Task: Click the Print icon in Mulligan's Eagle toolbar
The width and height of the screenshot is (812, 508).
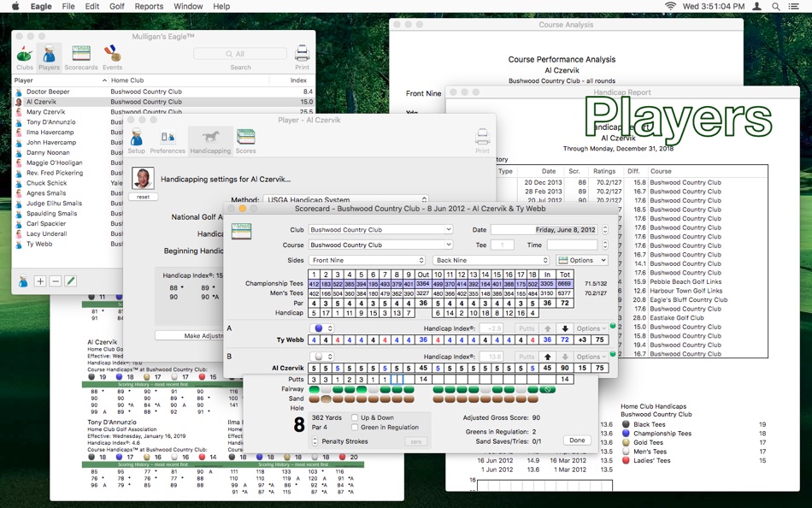Action: [x=302, y=51]
